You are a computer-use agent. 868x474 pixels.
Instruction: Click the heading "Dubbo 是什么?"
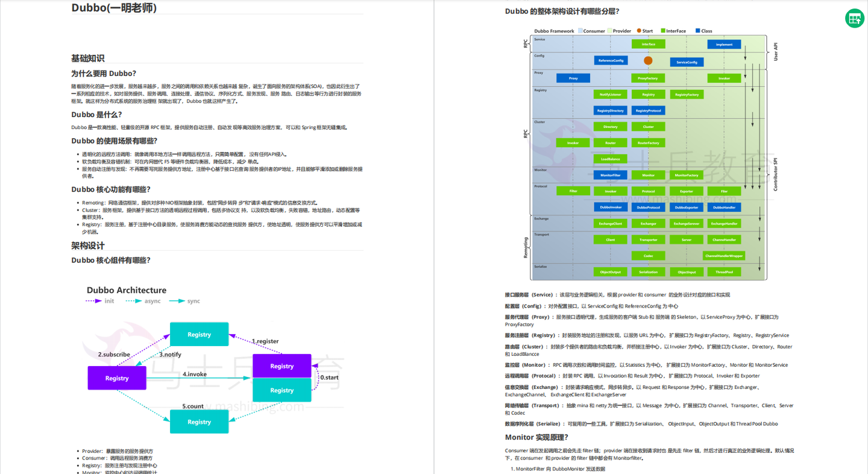(x=96, y=115)
